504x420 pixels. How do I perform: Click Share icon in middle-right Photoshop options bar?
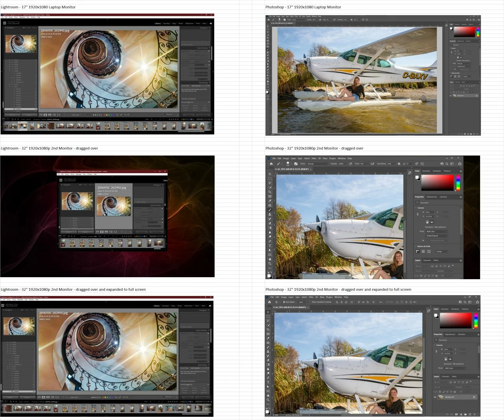tap(460, 164)
